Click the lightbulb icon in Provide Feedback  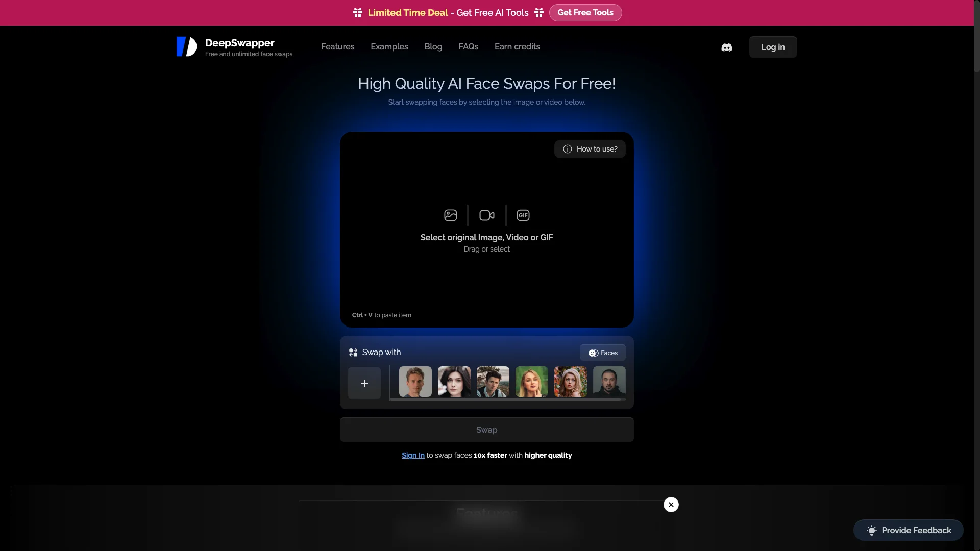(872, 531)
